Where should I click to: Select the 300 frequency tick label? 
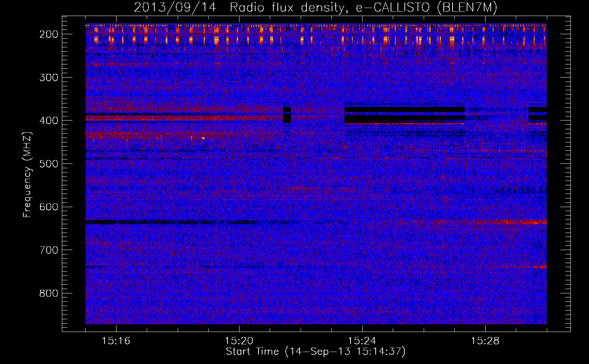tap(48, 78)
